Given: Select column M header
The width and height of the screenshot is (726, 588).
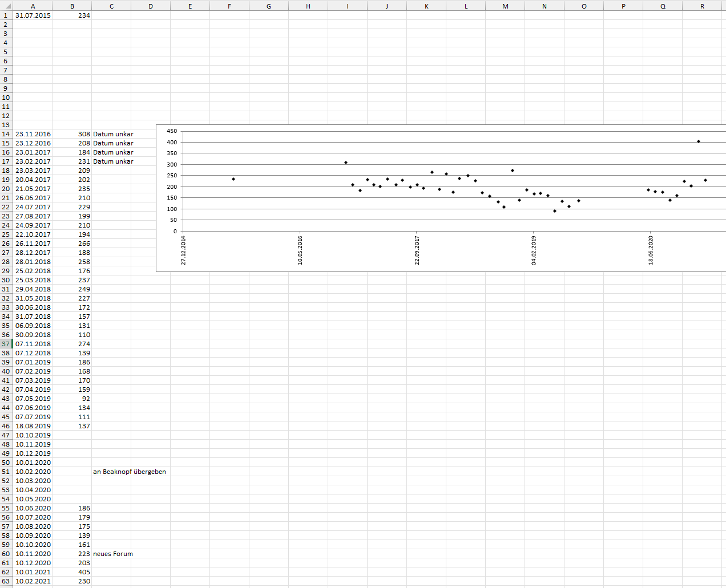Looking at the screenshot, I should (505, 6).
